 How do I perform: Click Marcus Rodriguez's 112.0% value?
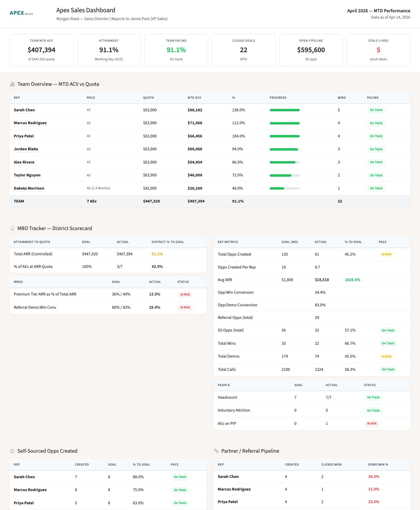238,123
